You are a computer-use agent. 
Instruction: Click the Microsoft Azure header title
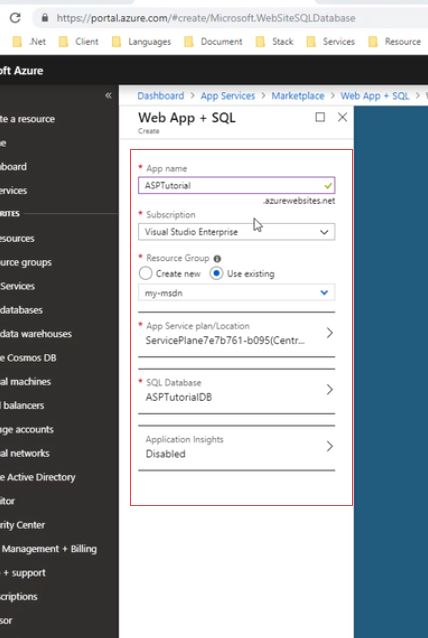(22, 71)
